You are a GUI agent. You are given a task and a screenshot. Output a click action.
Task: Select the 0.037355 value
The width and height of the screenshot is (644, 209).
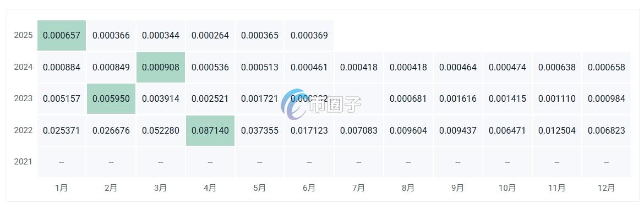260,130
